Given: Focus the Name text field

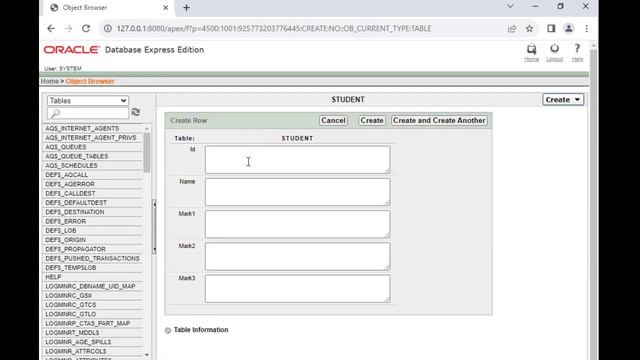Looking at the screenshot, I should [298, 192].
